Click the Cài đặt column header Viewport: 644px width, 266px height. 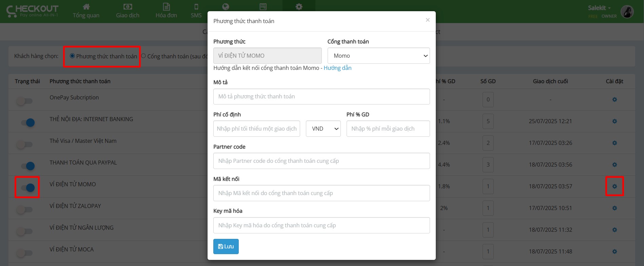point(614,81)
